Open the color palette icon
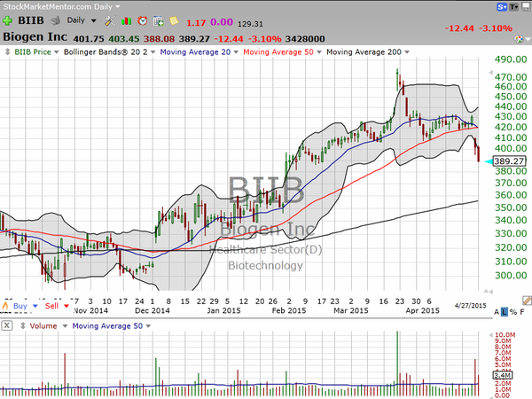Viewport: 532px width, 399px height. [519, 39]
